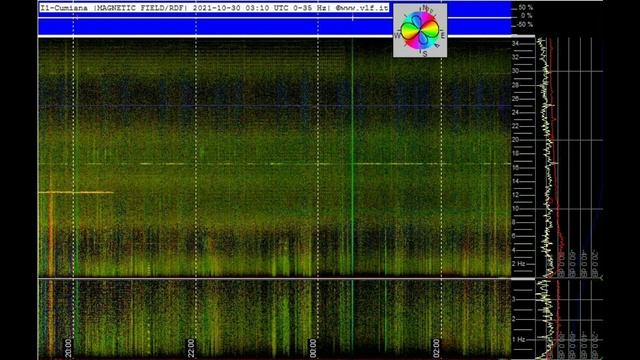Click the 30 frequency axis label
Screen dimensions: 640x360
516,71
